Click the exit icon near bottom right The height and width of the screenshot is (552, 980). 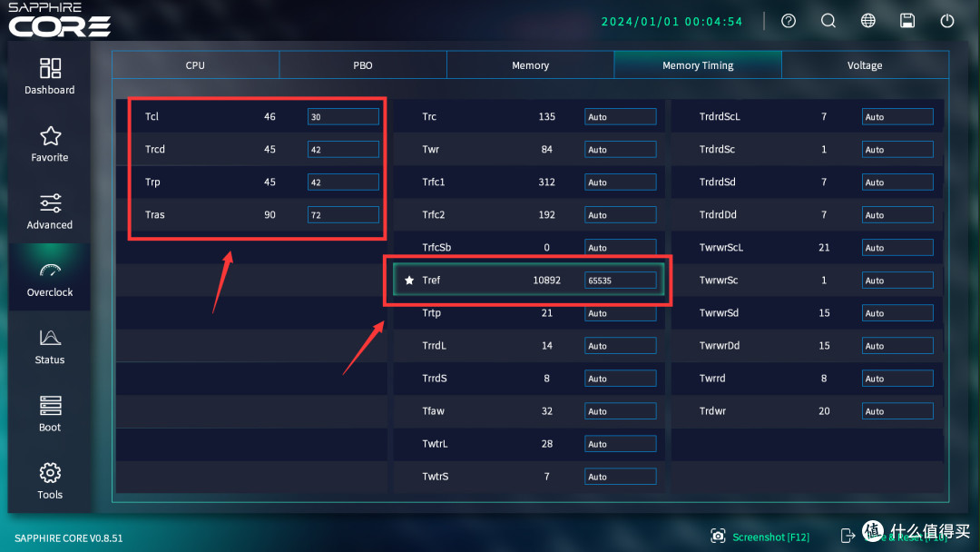point(848,536)
